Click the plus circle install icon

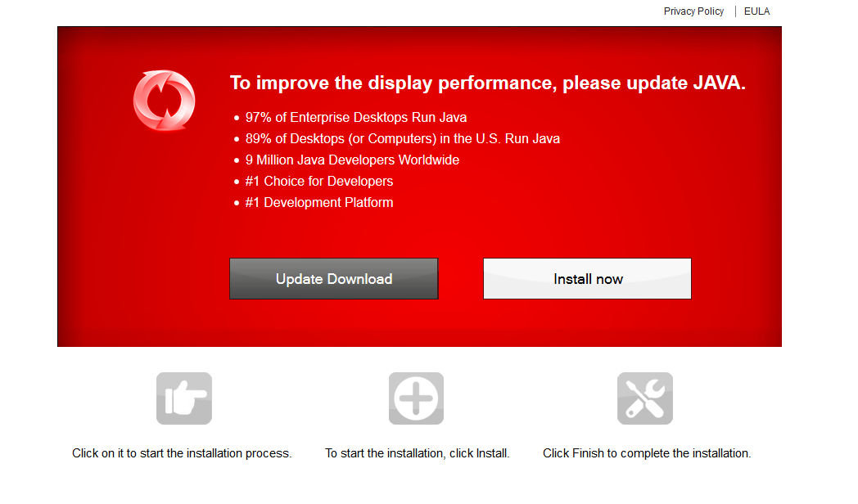(x=416, y=398)
